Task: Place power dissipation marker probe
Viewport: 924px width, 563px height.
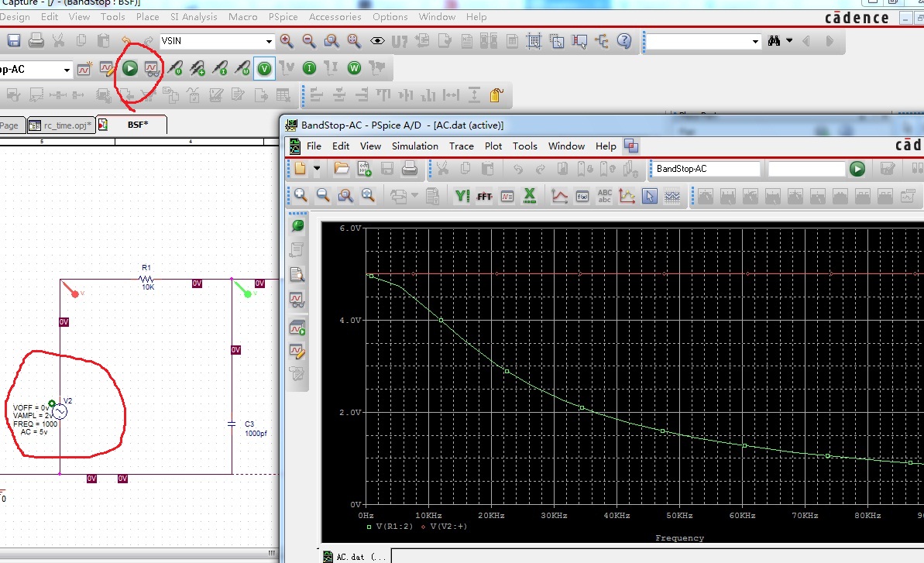Action: [x=242, y=69]
